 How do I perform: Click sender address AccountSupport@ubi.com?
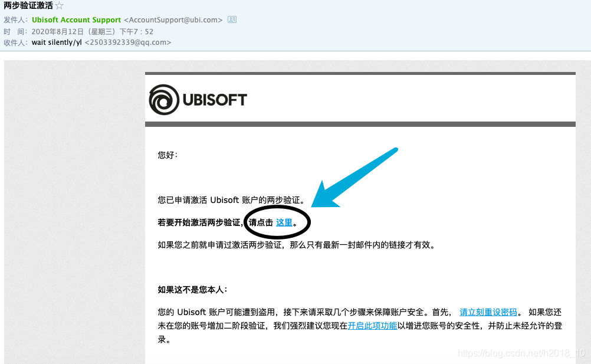click(173, 19)
